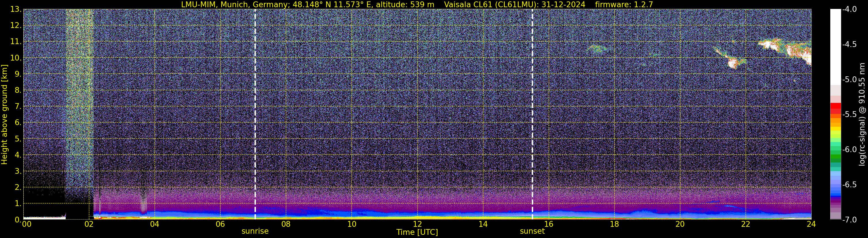This screenshot has width=868, height=238.
Task: Select the "Time [UTC]" axis label
Action: tap(417, 232)
